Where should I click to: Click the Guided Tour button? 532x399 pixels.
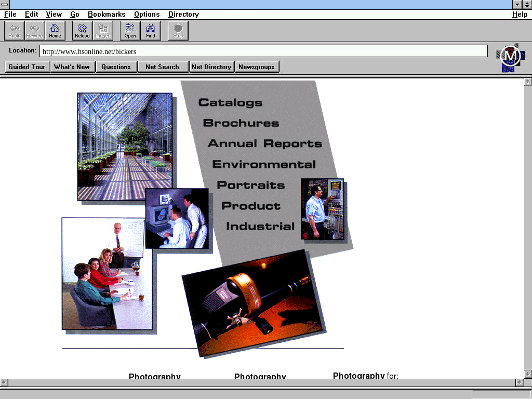coord(27,67)
